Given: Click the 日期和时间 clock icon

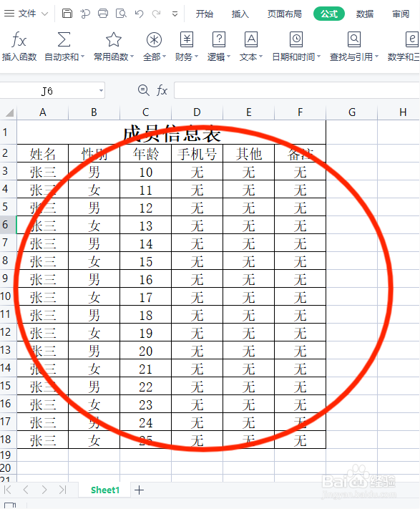Looking at the screenshot, I should (x=296, y=39).
